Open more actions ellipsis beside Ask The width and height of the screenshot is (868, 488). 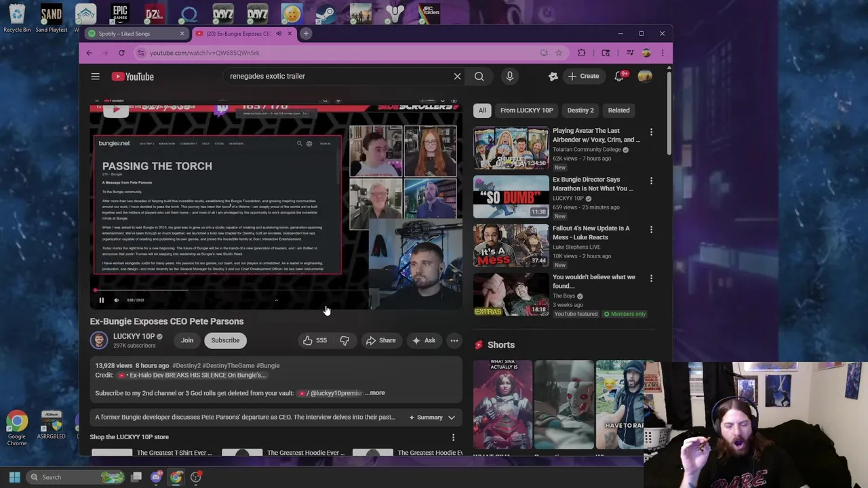pos(454,340)
